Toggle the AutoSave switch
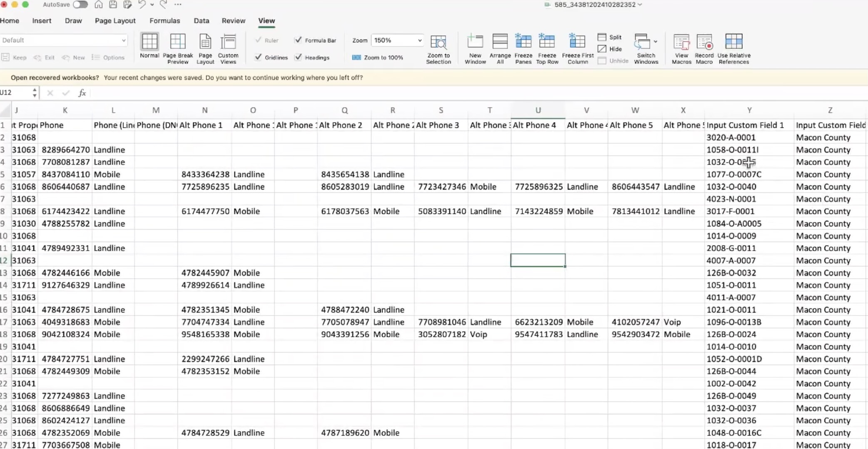868x449 pixels. (80, 5)
